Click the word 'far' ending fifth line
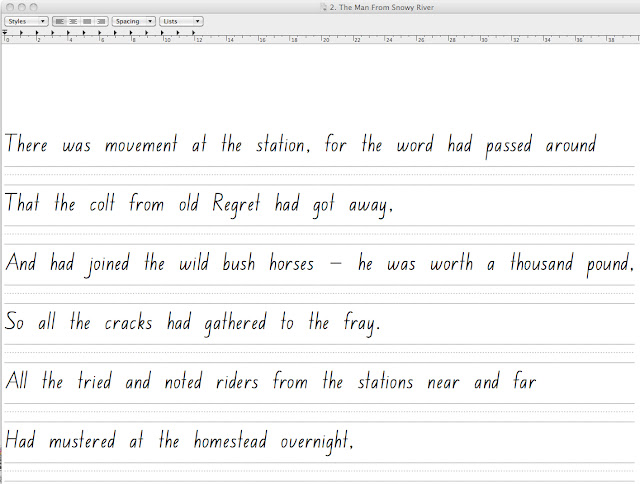Viewport: 640px width, 484px height. [x=524, y=381]
